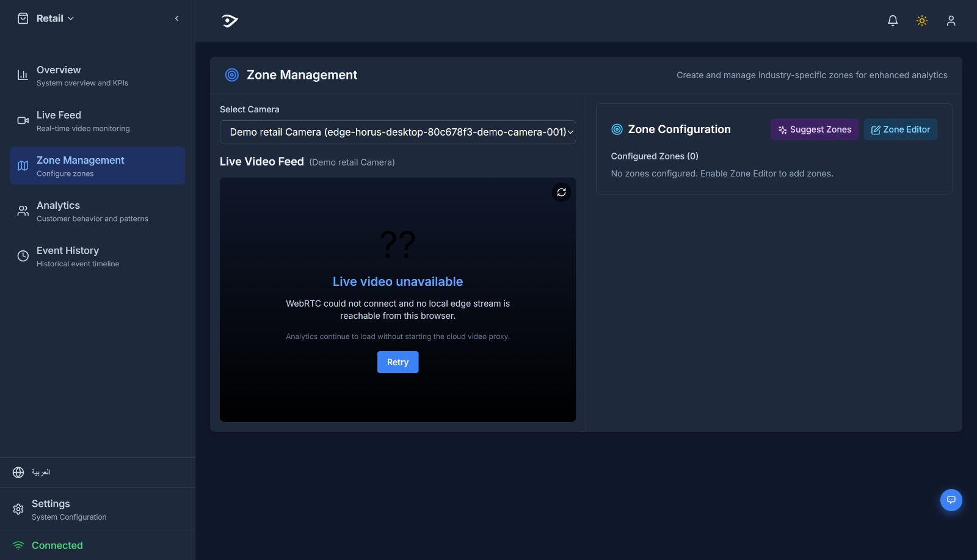977x560 pixels.
Task: Click the Zone Configuration target icon
Action: click(617, 129)
